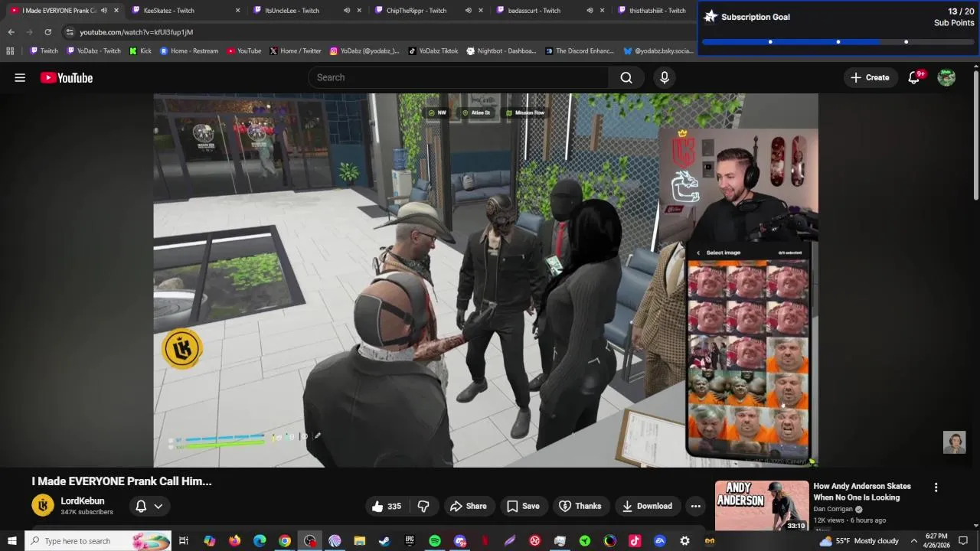
Task: Open the Home / Twitter bookmark
Action: click(296, 51)
